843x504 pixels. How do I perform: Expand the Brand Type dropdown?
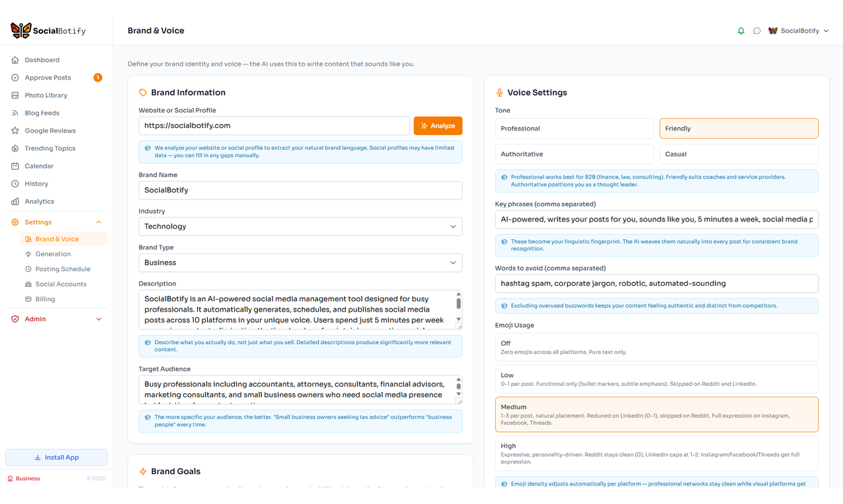(300, 263)
